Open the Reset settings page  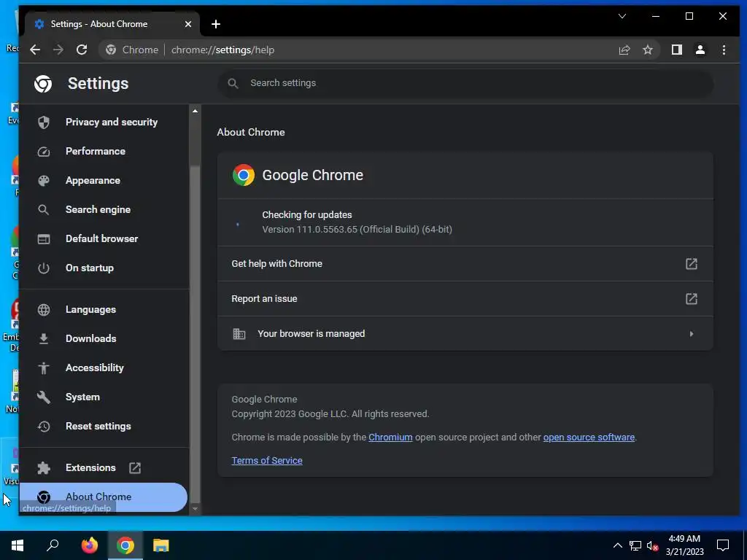click(x=104, y=426)
